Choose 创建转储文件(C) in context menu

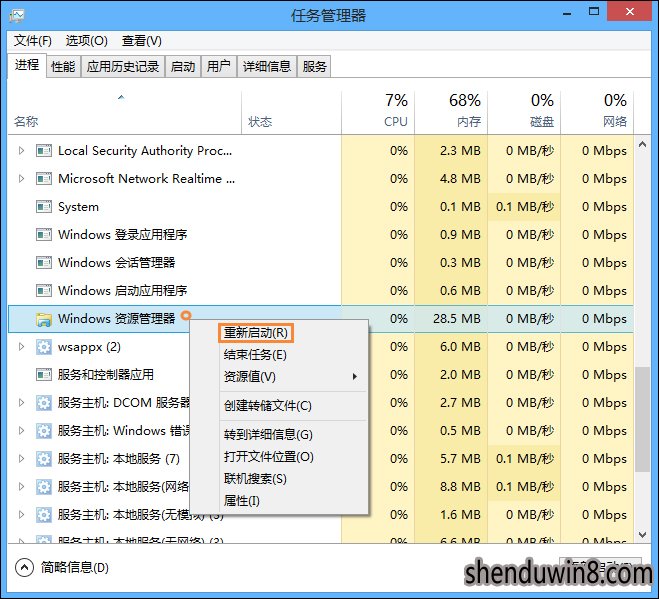tap(268, 406)
